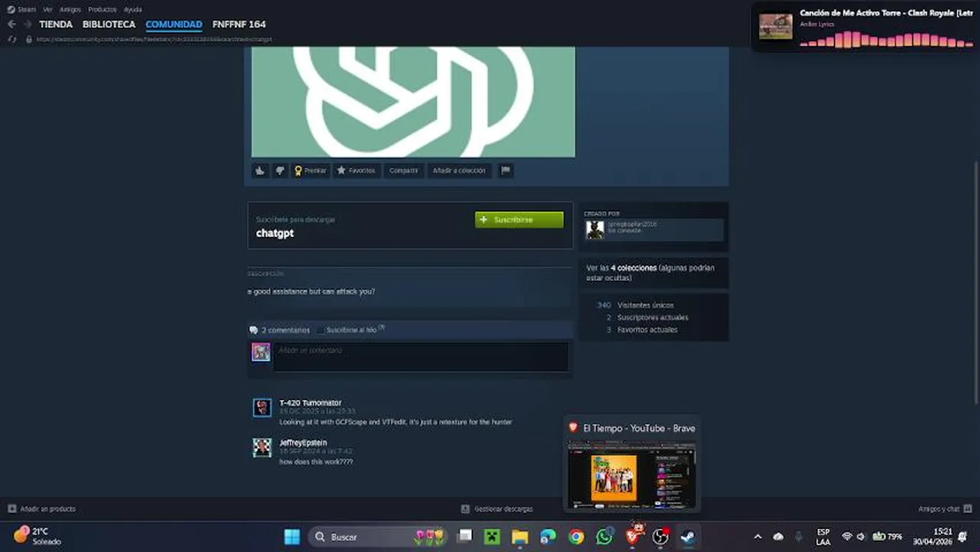
Task: Open the notifications bell icon
Action: pos(962,537)
